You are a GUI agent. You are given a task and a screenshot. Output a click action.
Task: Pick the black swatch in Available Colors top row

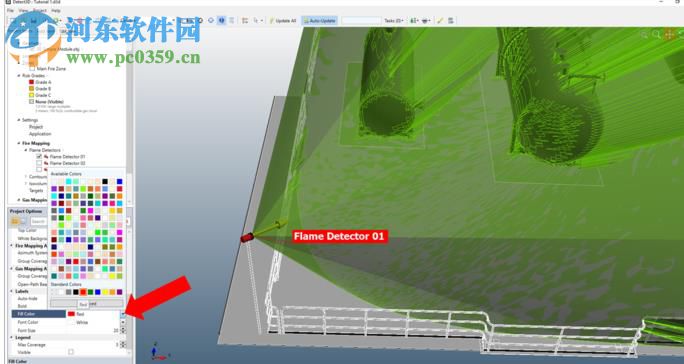(105, 182)
